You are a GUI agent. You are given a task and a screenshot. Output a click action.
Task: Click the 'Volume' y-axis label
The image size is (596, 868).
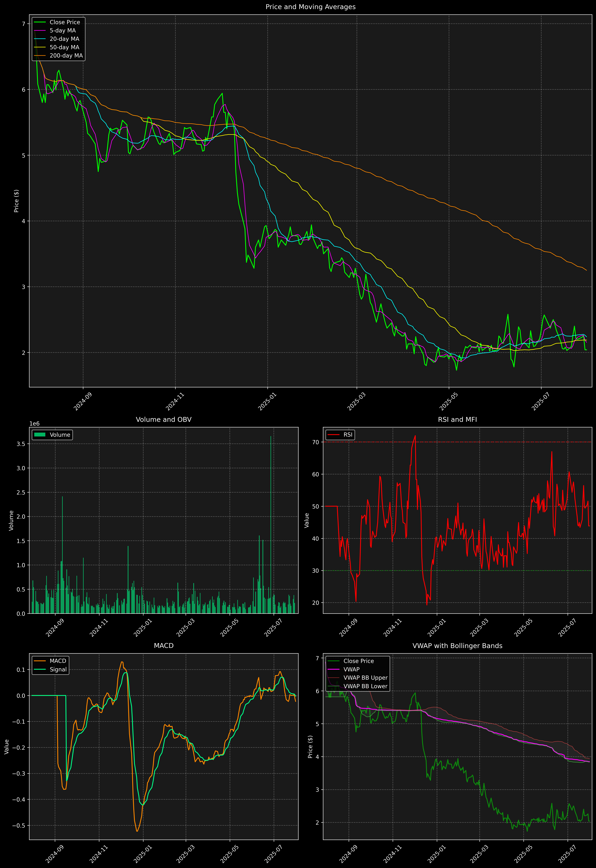[x=11, y=520]
